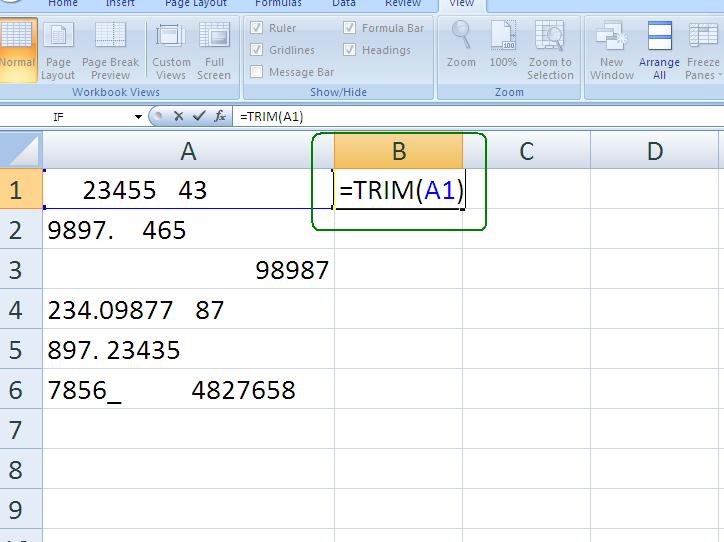
Task: Select row 9 header
Action: [21, 509]
